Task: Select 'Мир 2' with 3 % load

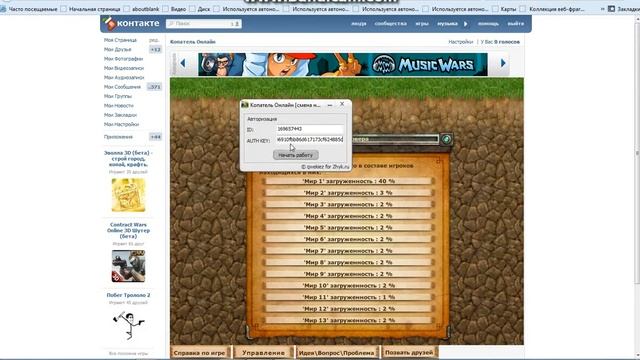Action: tap(348, 193)
